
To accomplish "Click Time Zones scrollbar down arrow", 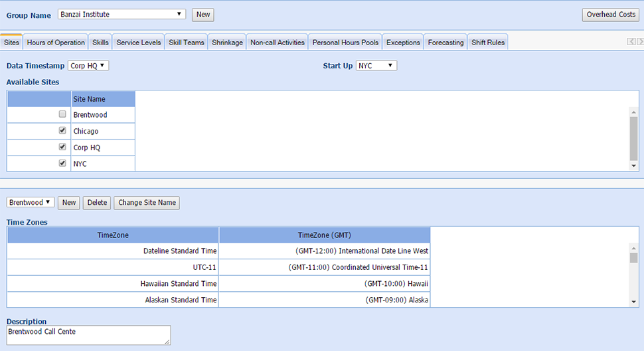I will (633, 302).
